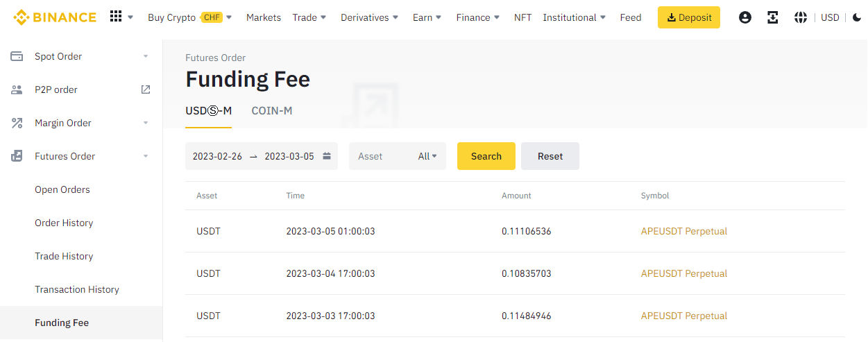The height and width of the screenshot is (342, 868).
Task: Open the Derivatives dropdown menu
Action: coord(370,17)
